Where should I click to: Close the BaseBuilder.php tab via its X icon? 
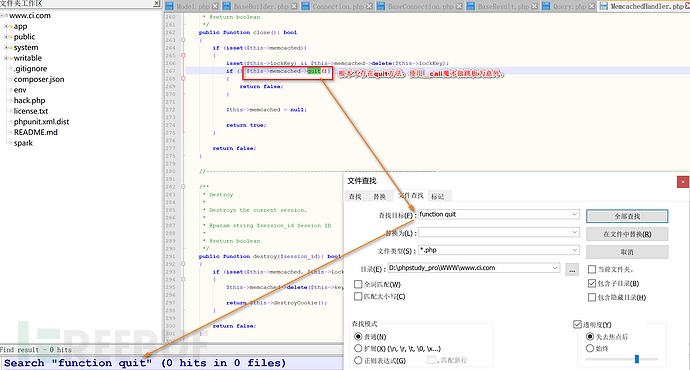pos(294,6)
